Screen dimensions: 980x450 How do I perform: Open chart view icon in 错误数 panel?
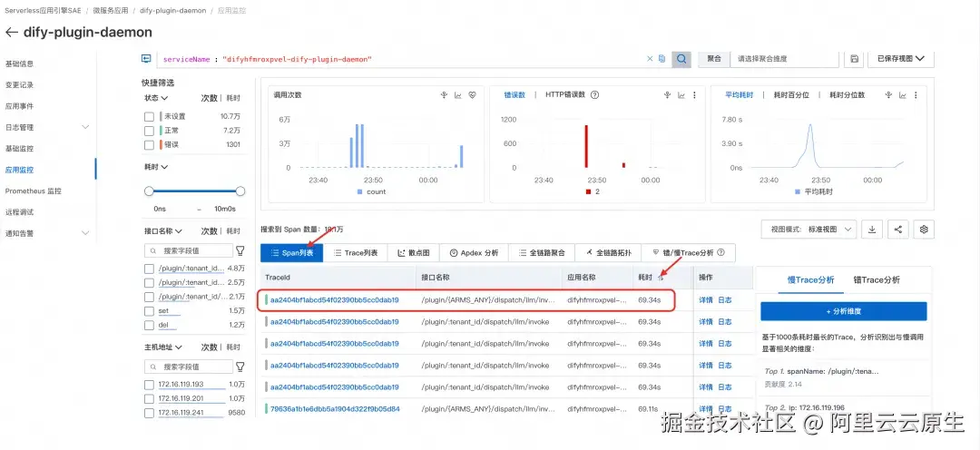[x=681, y=95]
